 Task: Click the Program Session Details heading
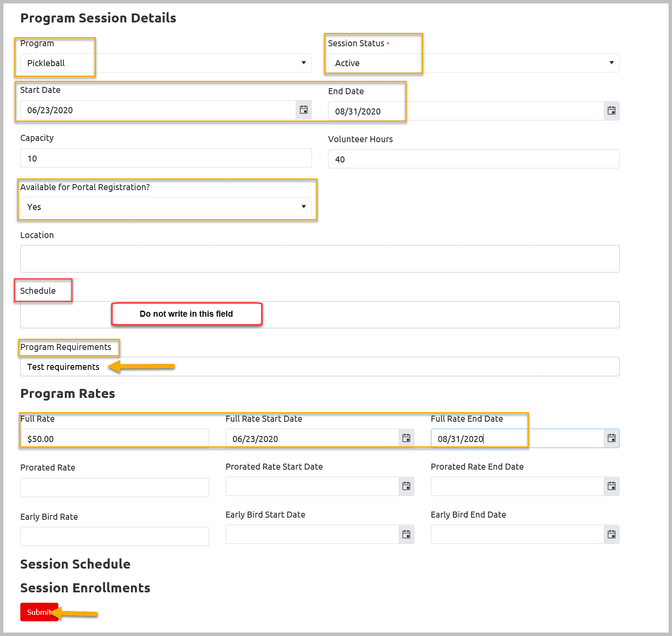[x=98, y=18]
